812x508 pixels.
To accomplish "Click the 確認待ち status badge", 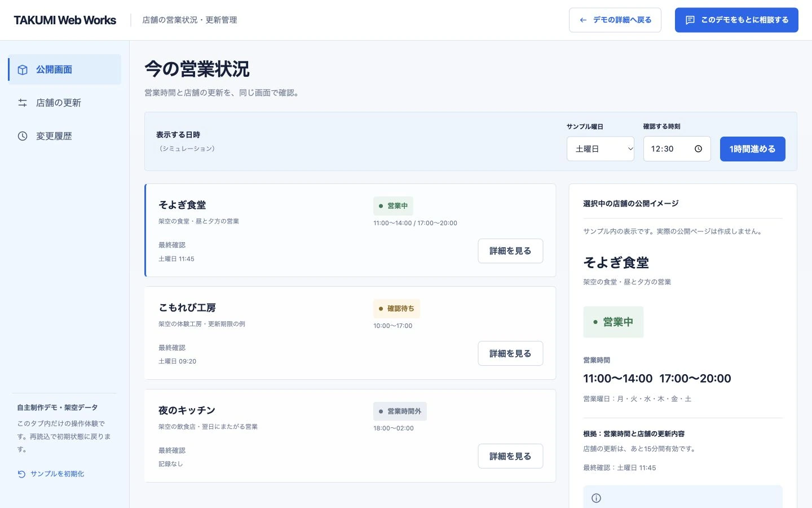I will point(396,309).
